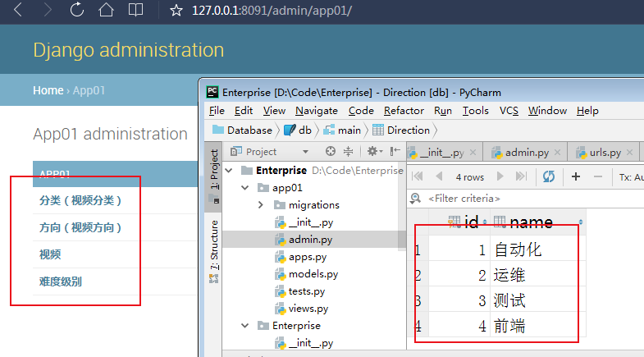Open the PyCharm Tools menu
Screen dimensions: 644x357
pos(476,111)
